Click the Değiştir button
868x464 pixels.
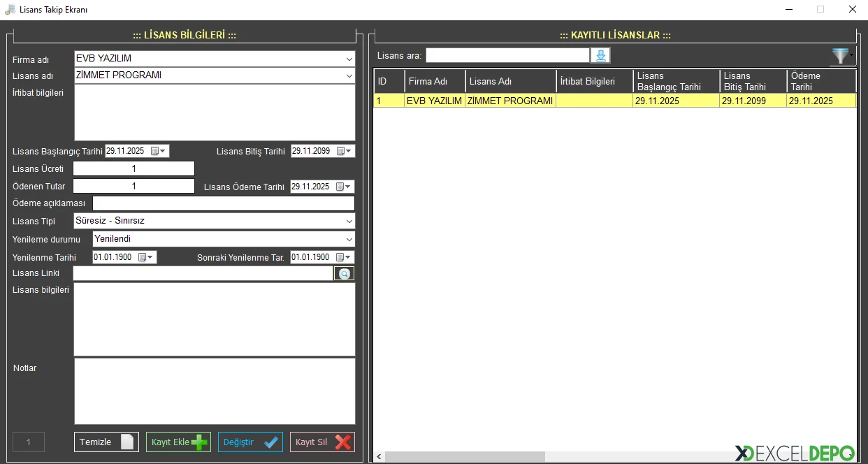click(x=250, y=442)
